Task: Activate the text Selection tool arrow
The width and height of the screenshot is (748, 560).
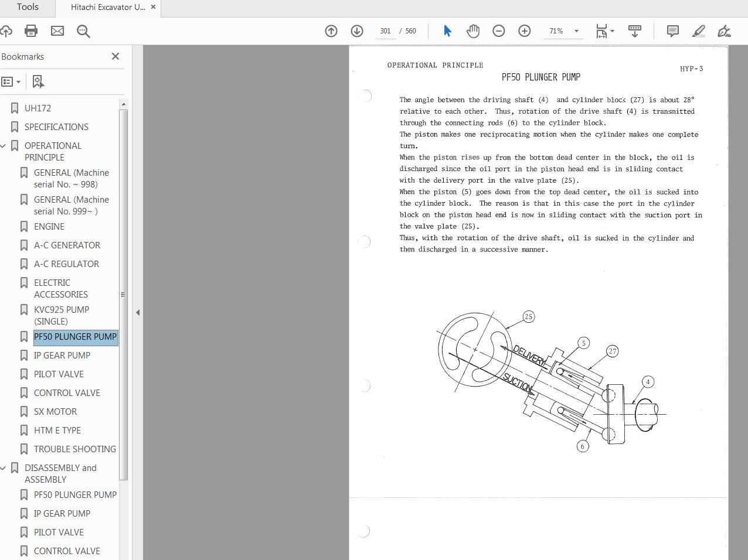Action: click(x=447, y=30)
